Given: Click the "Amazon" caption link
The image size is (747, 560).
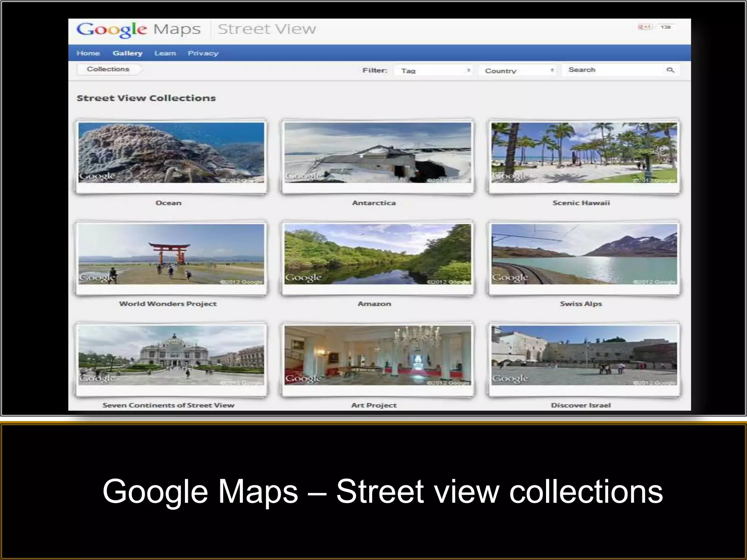Looking at the screenshot, I should pos(375,304).
